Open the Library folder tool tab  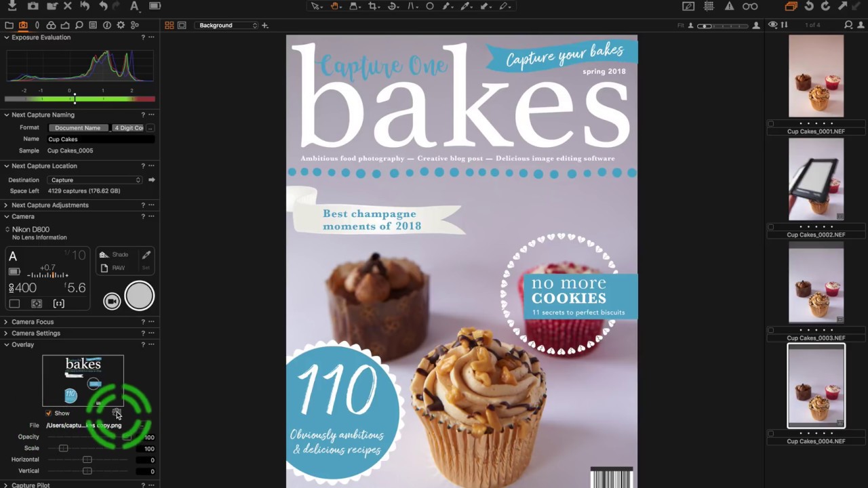(9, 25)
